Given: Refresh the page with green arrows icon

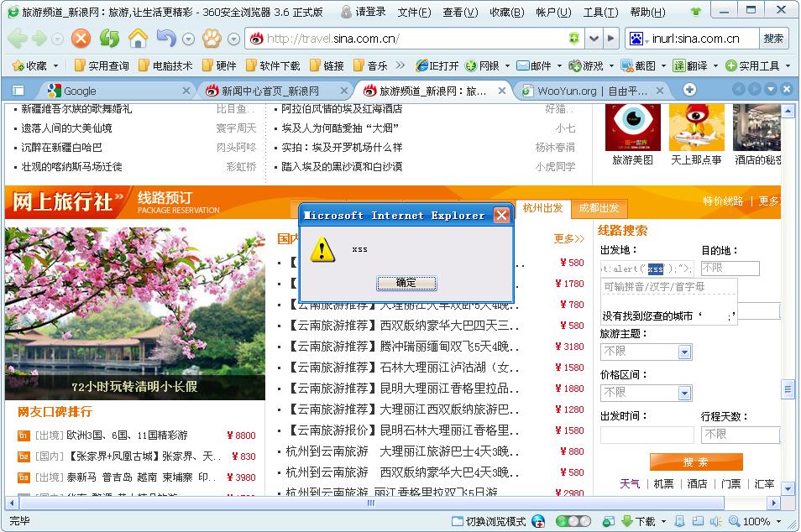Looking at the screenshot, I should click(x=109, y=39).
